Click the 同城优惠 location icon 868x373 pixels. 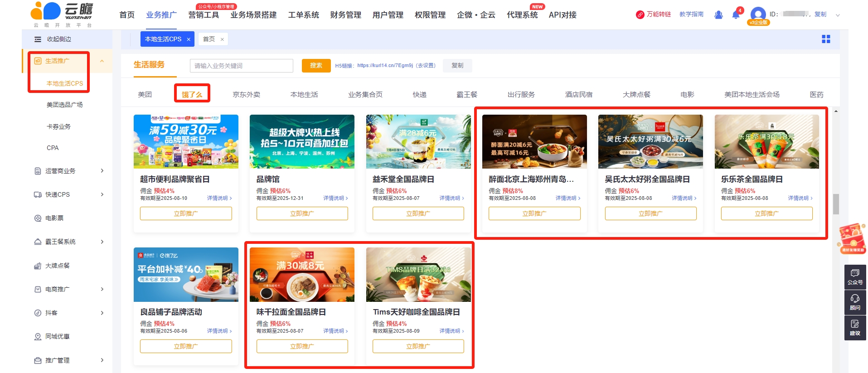[x=38, y=336]
